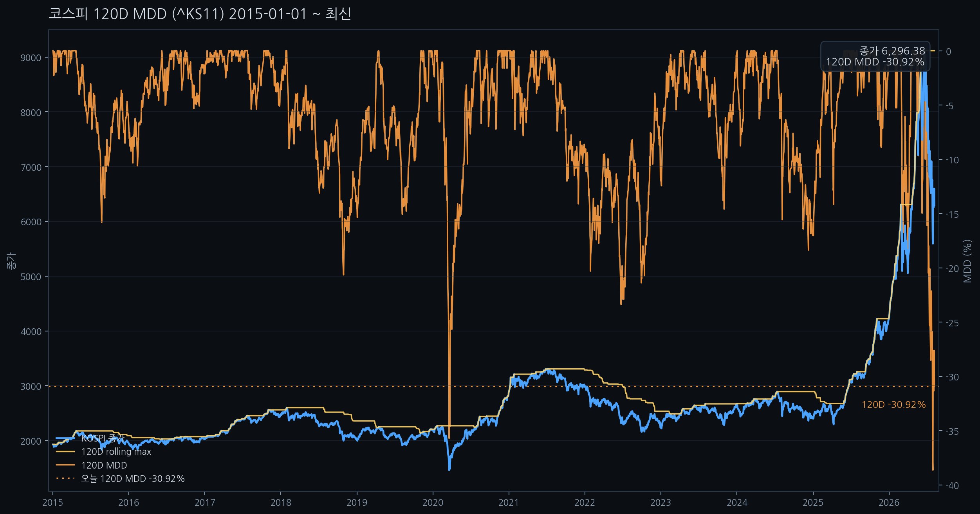Click the MDD (%) right axis title
The height and width of the screenshot is (514, 980).
pos(967,261)
